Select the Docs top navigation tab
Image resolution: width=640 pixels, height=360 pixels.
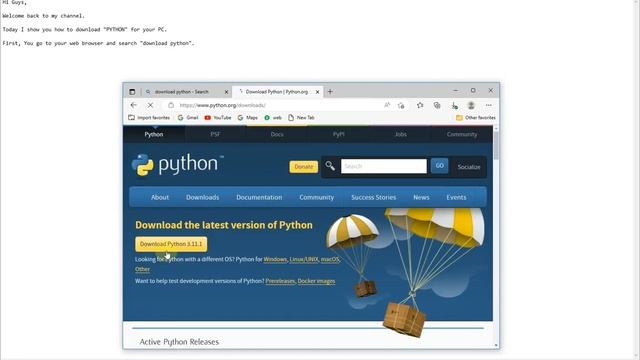click(x=277, y=134)
